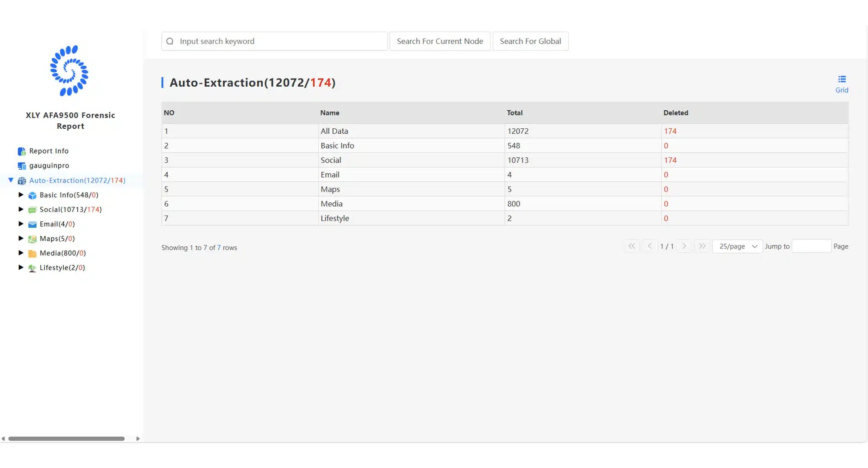Click the Jump to page input box
This screenshot has height=468, width=868.
coord(811,246)
